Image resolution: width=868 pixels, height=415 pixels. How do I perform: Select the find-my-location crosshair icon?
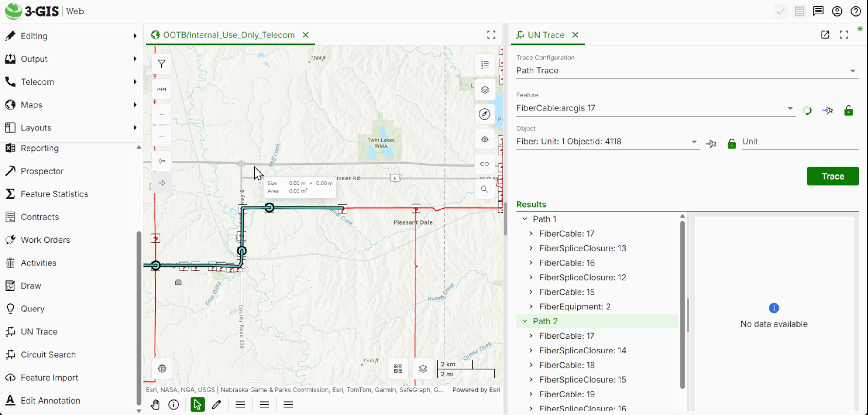click(x=484, y=139)
